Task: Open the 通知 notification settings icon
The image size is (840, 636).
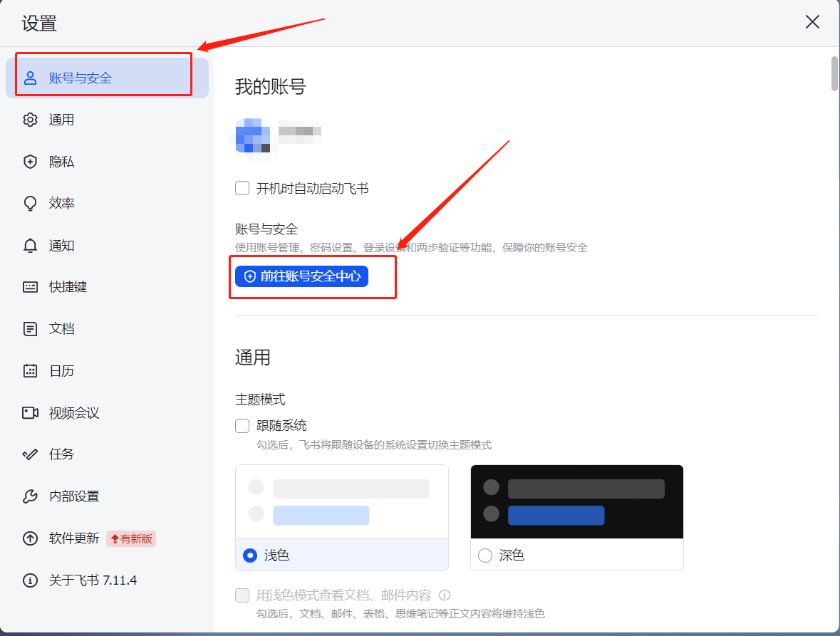Action: pyautogui.click(x=30, y=245)
